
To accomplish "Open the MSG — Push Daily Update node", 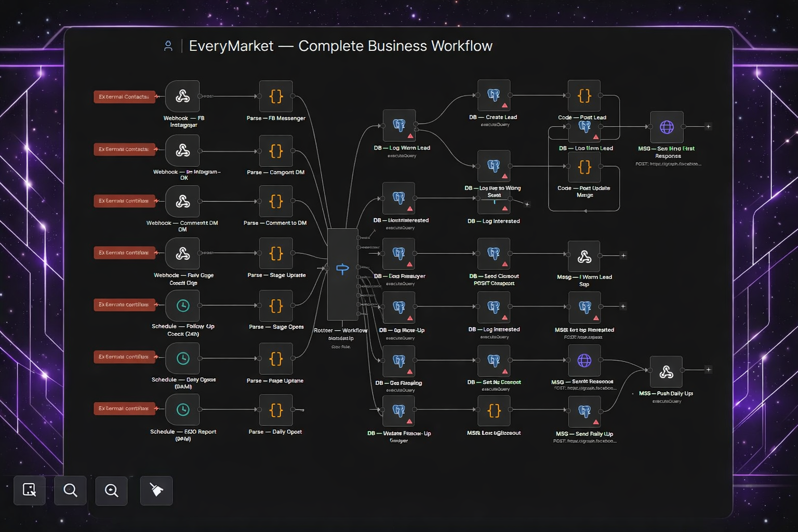I will 666,372.
